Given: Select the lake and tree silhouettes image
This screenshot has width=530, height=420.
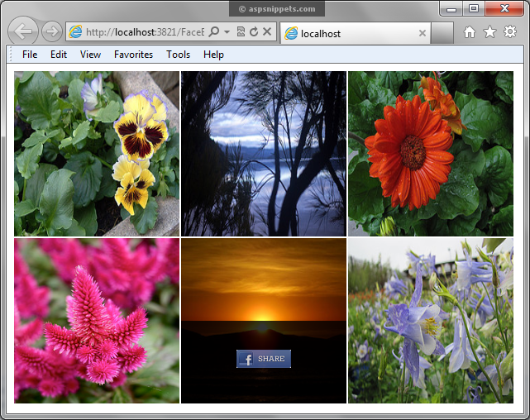Looking at the screenshot, I should click(x=264, y=154).
